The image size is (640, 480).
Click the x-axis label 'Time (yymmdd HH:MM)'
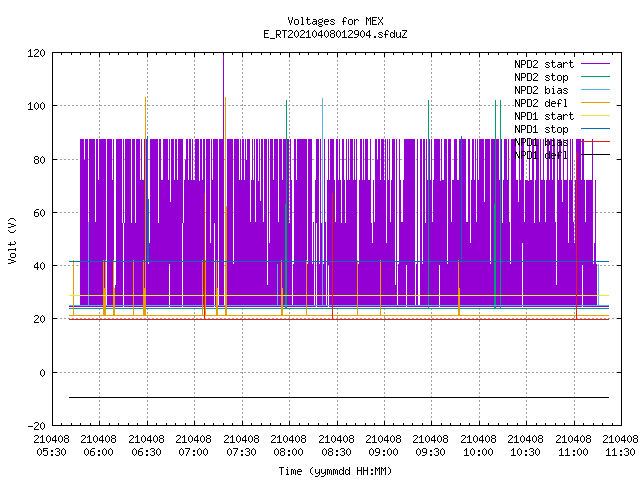tap(335, 471)
